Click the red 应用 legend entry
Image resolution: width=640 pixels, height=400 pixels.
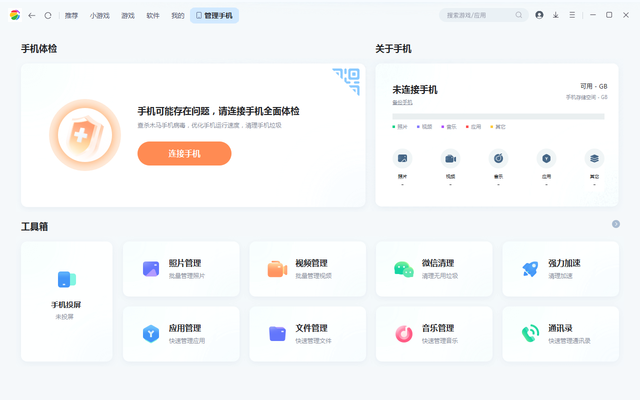click(473, 127)
